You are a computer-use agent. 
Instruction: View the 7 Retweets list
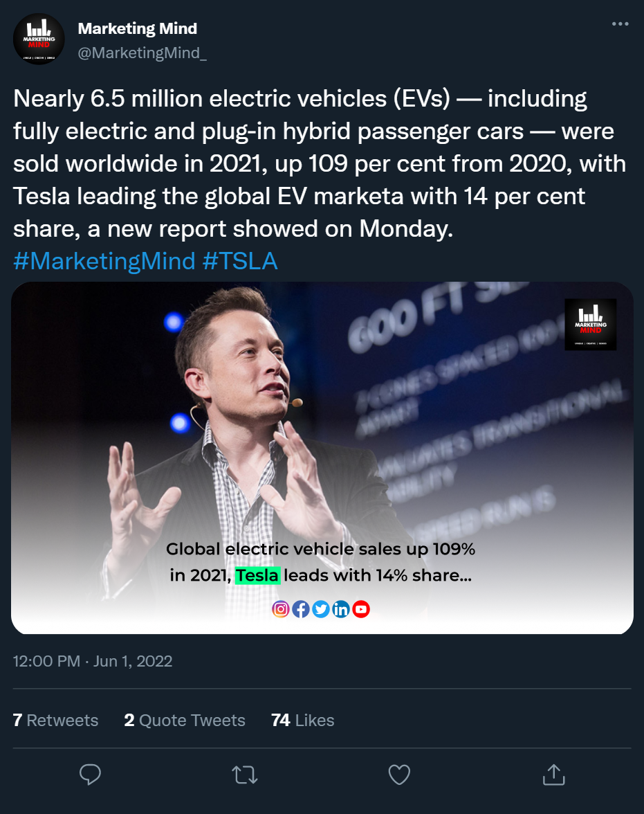click(55, 720)
